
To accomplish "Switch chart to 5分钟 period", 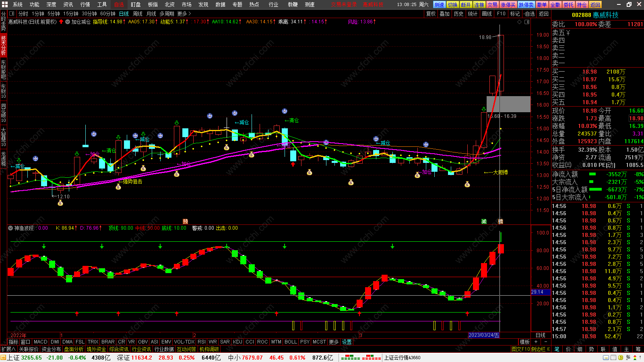I will 54,14.
